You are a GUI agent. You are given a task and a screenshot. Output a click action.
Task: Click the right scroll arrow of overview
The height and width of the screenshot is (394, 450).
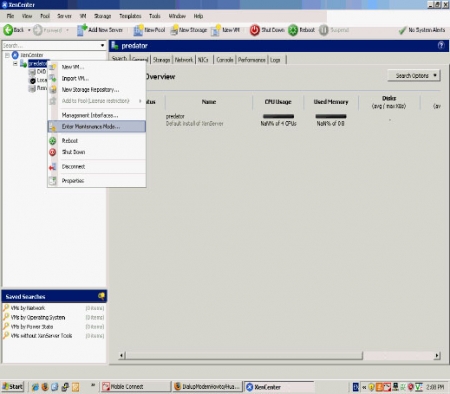coord(437,356)
